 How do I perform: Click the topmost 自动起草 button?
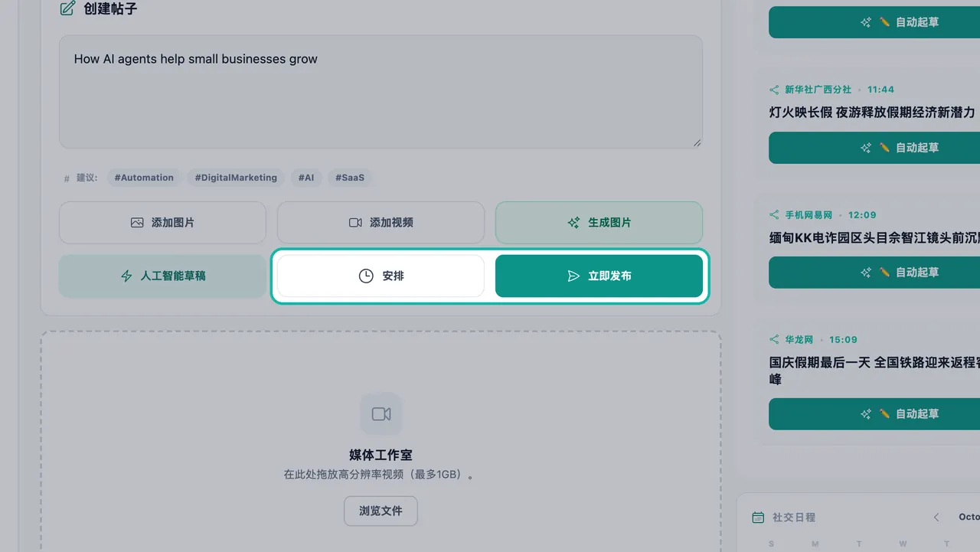point(874,22)
